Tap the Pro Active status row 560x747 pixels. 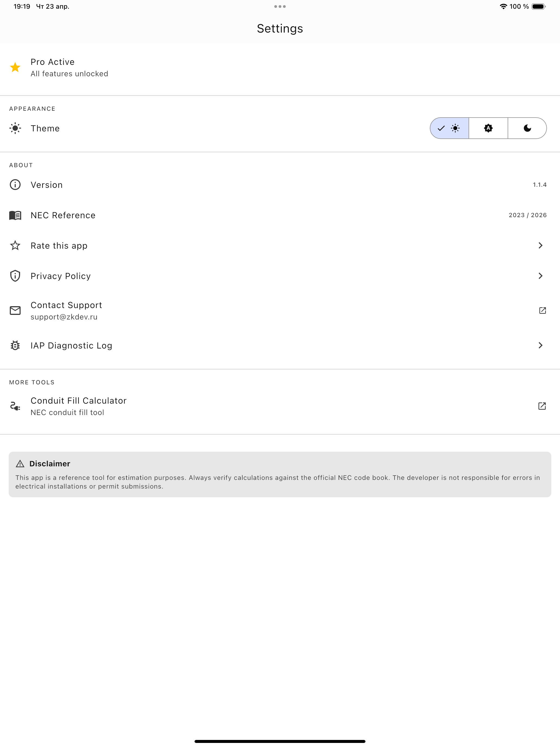[280, 67]
